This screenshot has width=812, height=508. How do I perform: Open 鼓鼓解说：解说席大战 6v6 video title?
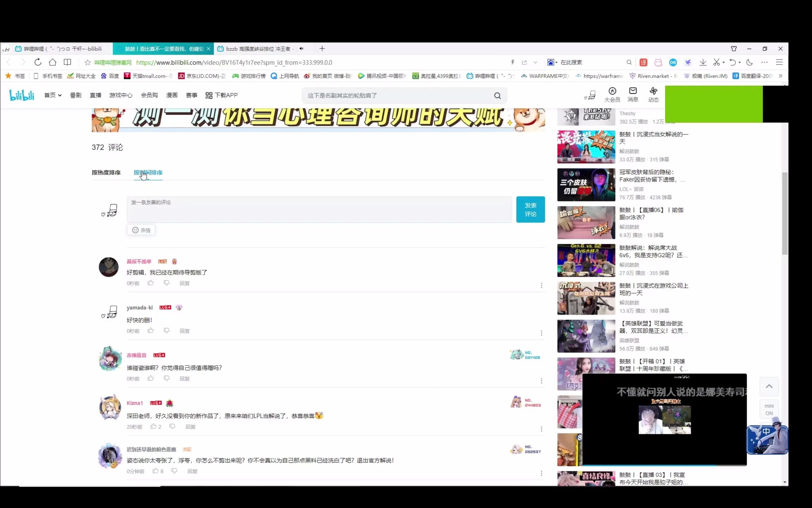pyautogui.click(x=653, y=252)
